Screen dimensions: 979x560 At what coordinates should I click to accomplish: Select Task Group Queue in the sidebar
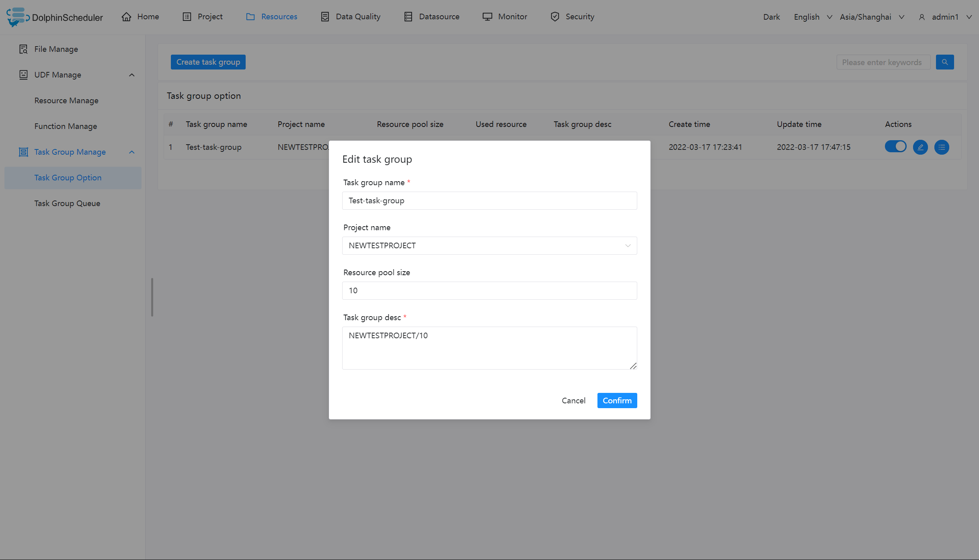(67, 203)
